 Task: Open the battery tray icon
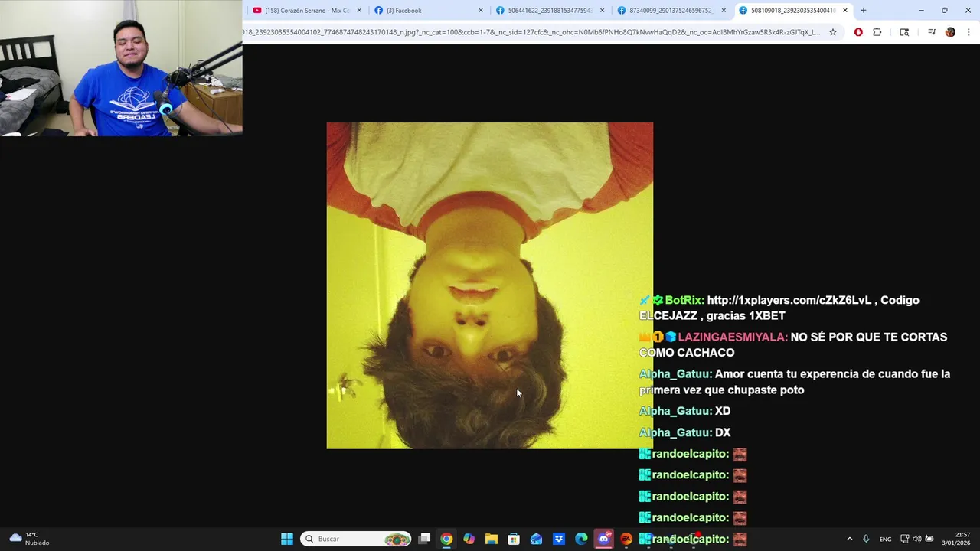pyautogui.click(x=929, y=539)
